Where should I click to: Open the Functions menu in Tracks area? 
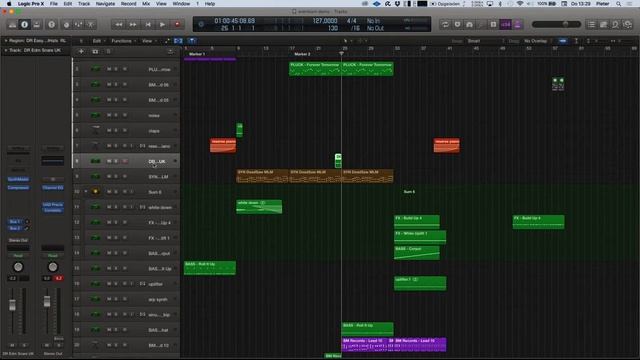122,41
